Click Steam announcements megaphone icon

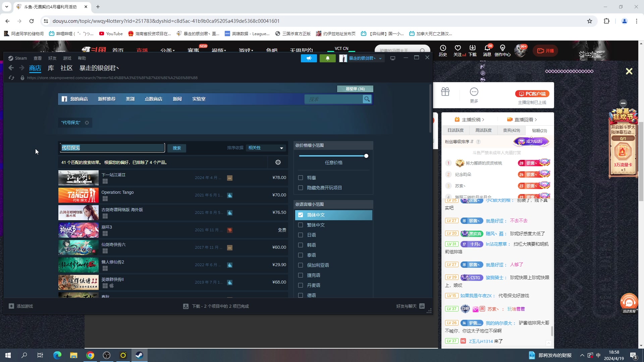tap(309, 58)
